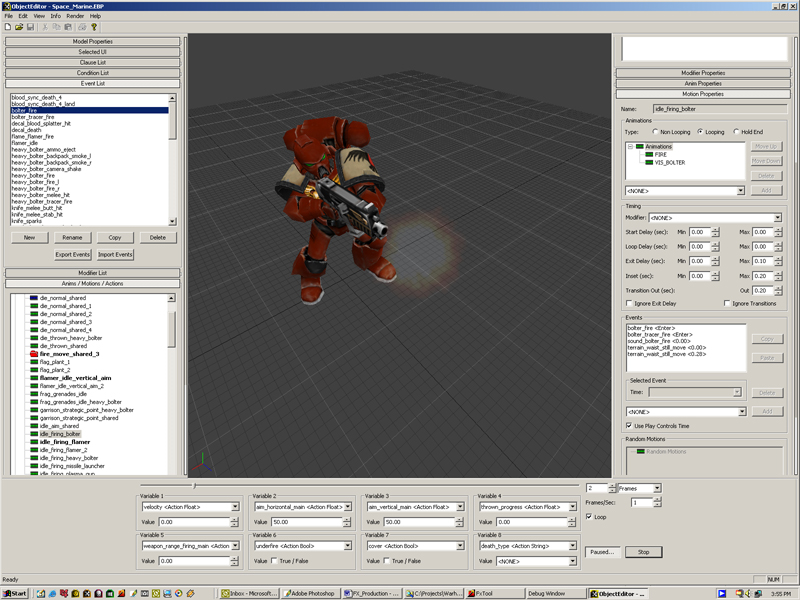Open the Timing Modifier dropdown
Viewport: 800px width, 600px height.
776,217
